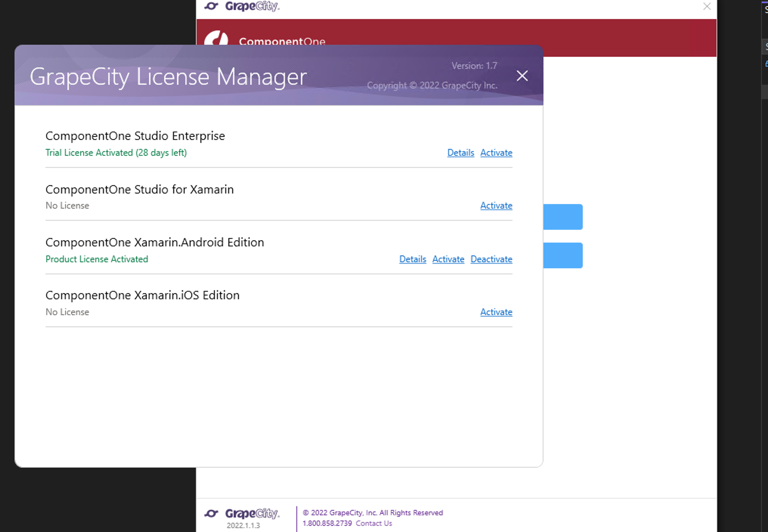Activate ComponentOne Xamarin.iOS Edition

coord(496,312)
